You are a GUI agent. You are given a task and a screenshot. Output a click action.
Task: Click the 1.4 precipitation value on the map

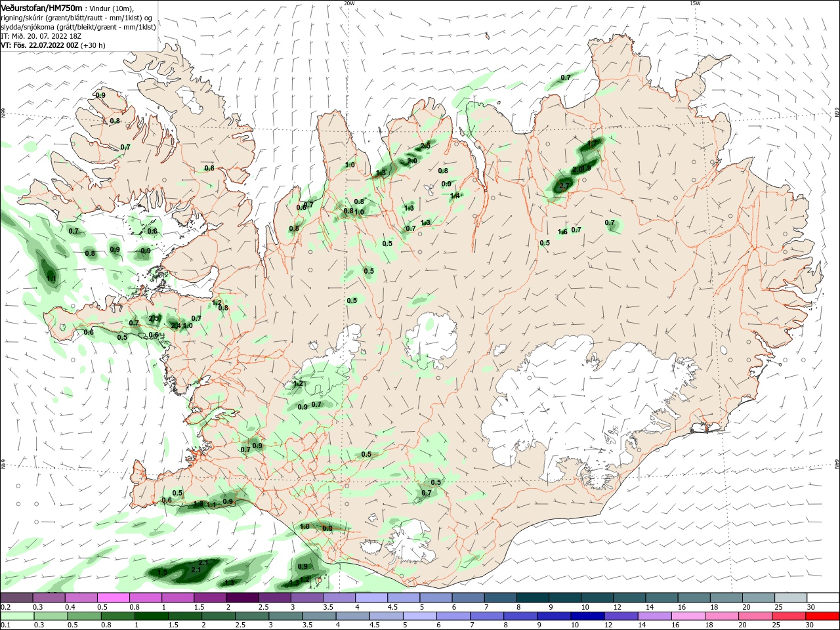click(x=455, y=196)
